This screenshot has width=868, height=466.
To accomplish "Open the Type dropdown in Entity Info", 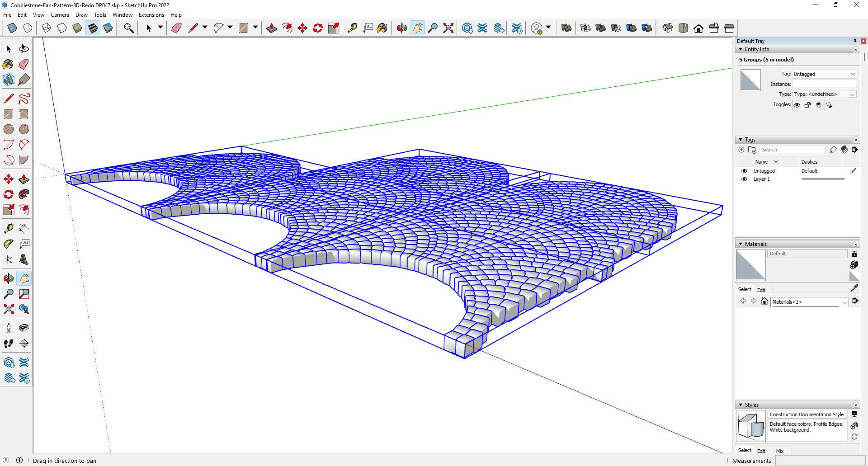I will (852, 94).
